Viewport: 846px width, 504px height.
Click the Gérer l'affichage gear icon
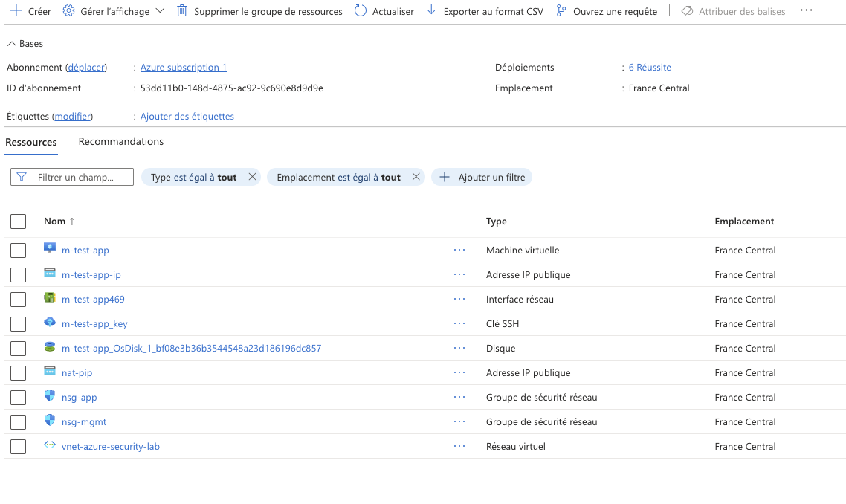[x=68, y=11]
